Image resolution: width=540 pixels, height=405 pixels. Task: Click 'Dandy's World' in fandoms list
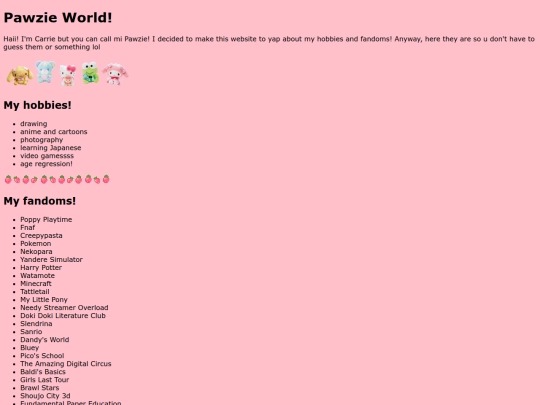45,340
